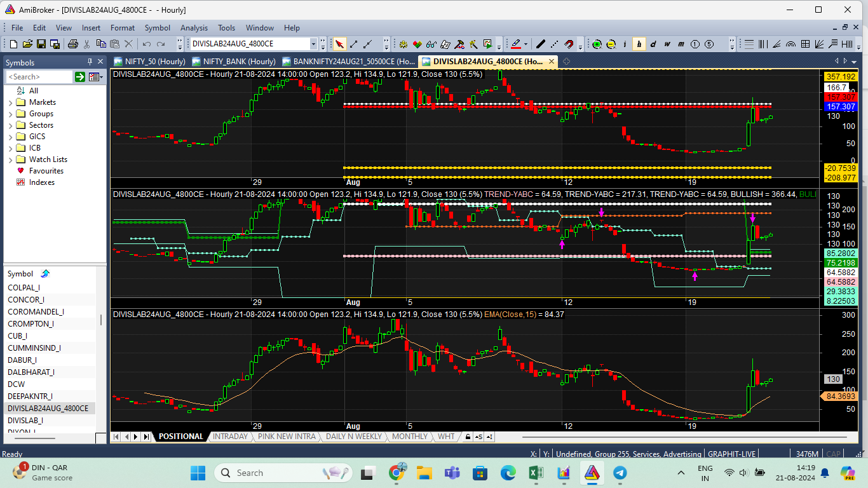
Task: Click the yellow Zoom Out icon
Action: click(611, 44)
